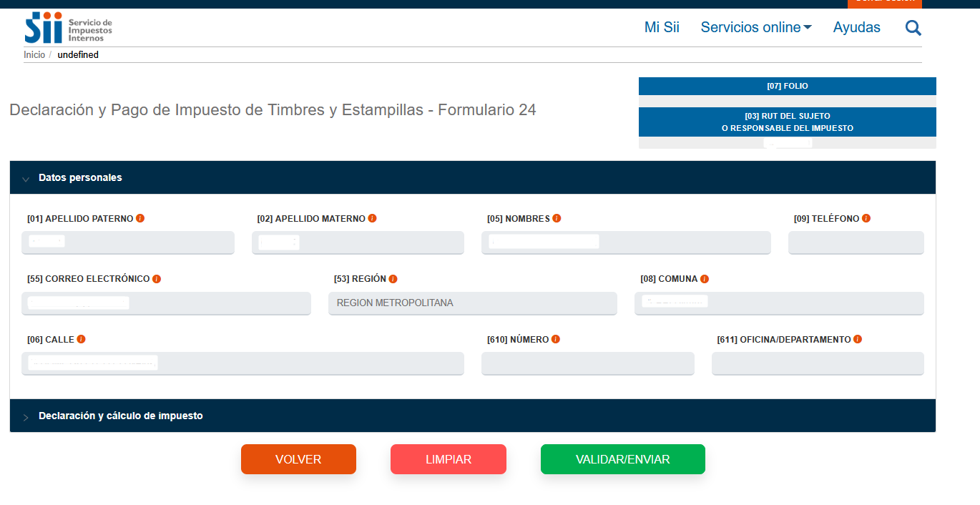
Task: Show the Teléfono info icon help
Action: [x=866, y=218]
